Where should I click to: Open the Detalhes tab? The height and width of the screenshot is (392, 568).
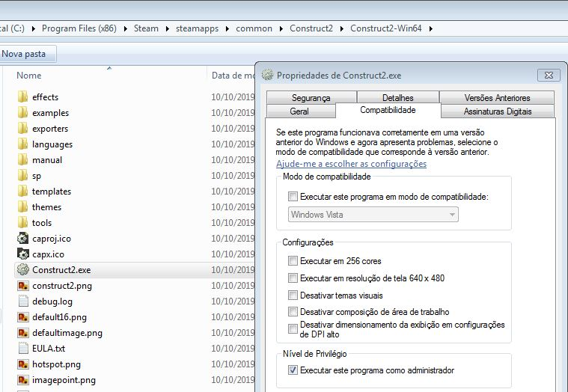pyautogui.click(x=397, y=98)
